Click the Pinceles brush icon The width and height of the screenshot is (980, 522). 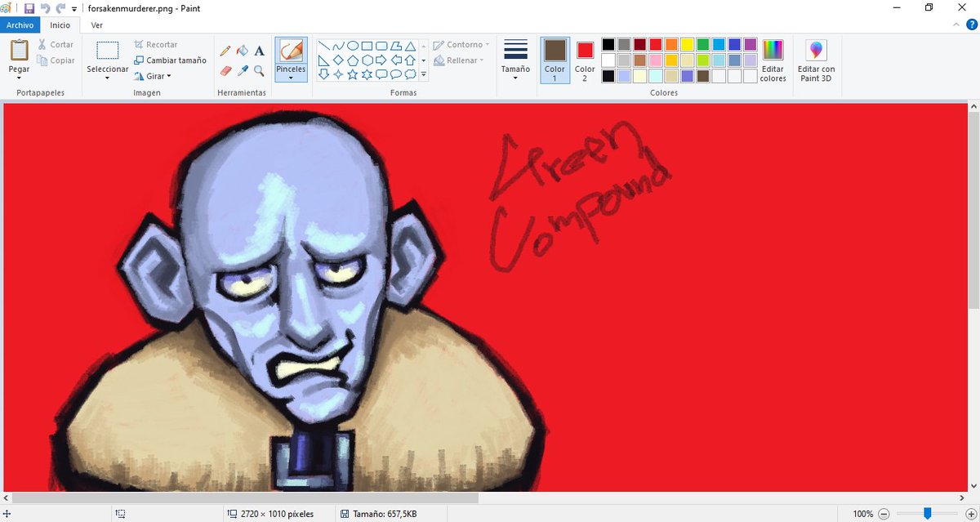pyautogui.click(x=291, y=51)
